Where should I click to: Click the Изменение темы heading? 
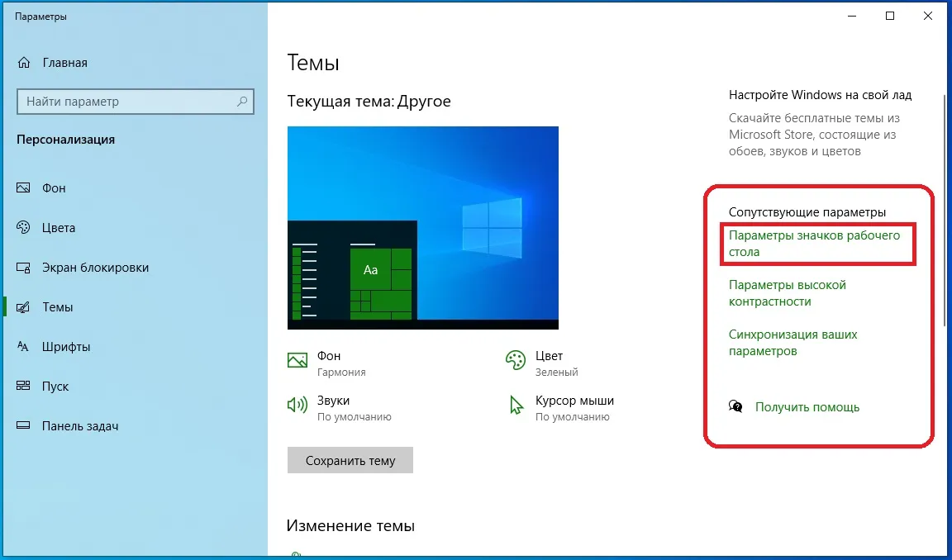point(350,525)
